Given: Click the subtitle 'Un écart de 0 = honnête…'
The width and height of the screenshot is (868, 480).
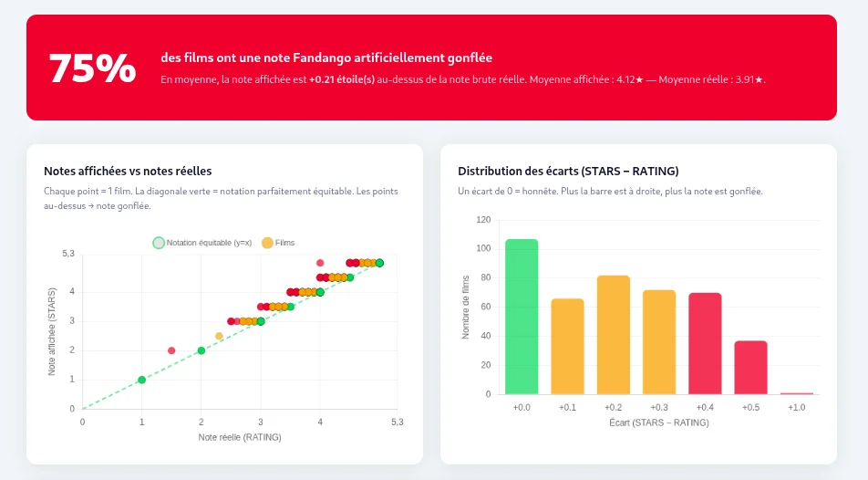Looking at the screenshot, I should (610, 192).
